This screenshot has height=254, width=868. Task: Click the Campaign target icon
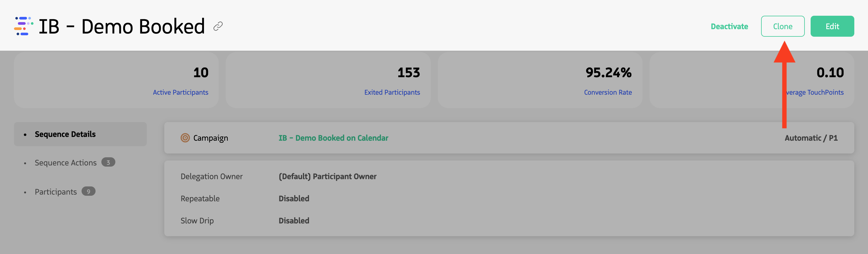(x=185, y=138)
